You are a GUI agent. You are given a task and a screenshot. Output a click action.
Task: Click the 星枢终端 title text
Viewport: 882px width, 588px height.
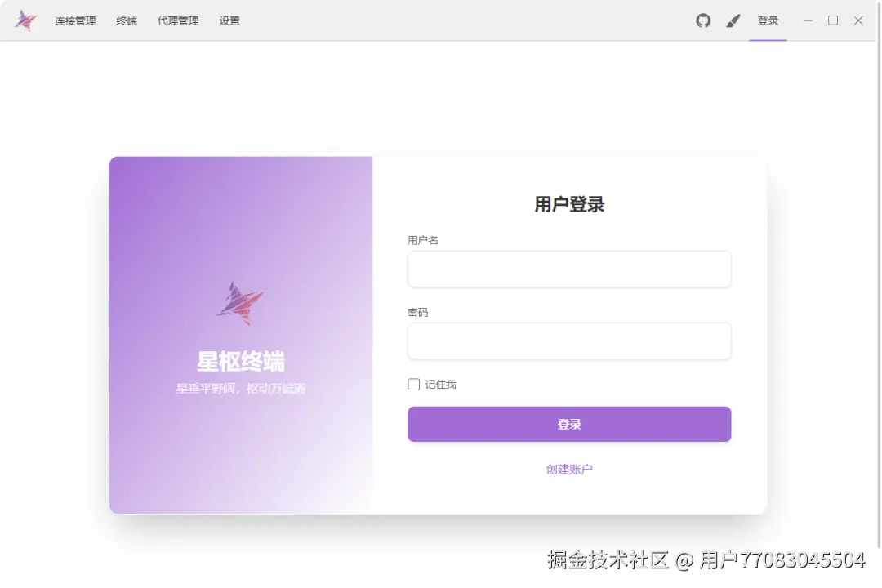tap(241, 361)
